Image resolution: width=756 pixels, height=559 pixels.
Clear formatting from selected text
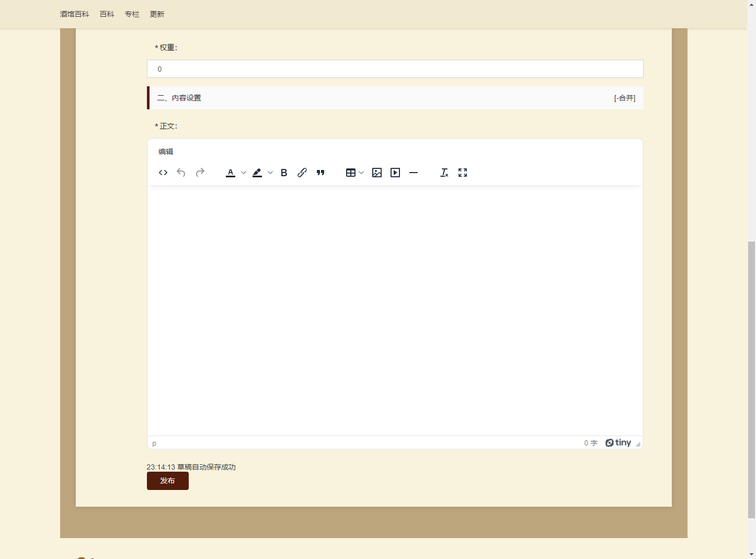pos(444,173)
